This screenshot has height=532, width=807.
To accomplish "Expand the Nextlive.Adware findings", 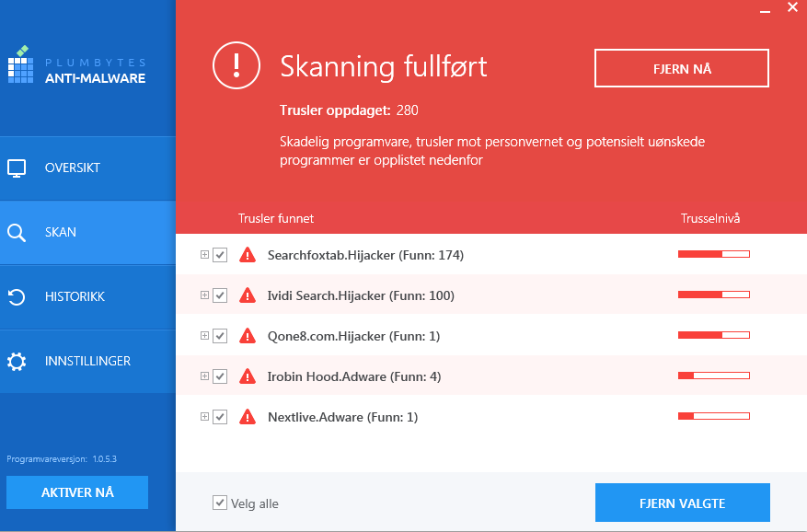I will click(x=204, y=416).
